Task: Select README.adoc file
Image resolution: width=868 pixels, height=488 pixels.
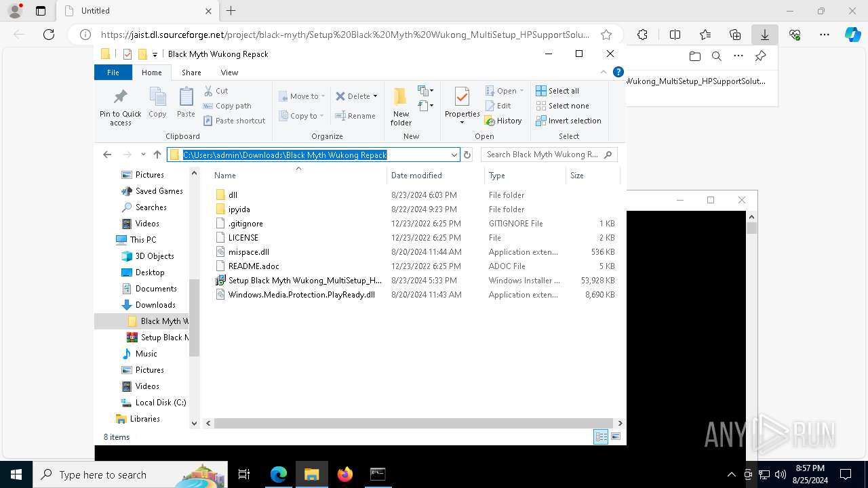Action: 254,266
